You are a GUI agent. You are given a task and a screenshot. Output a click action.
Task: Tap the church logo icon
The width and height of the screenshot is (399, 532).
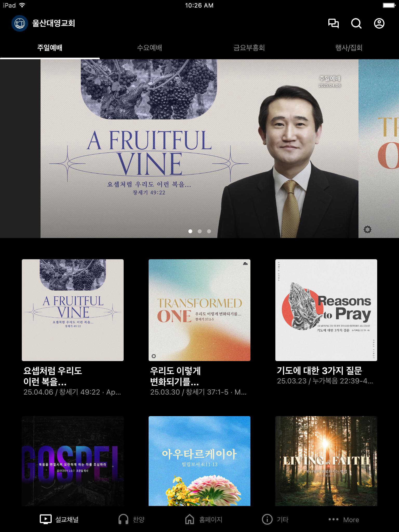[20, 23]
